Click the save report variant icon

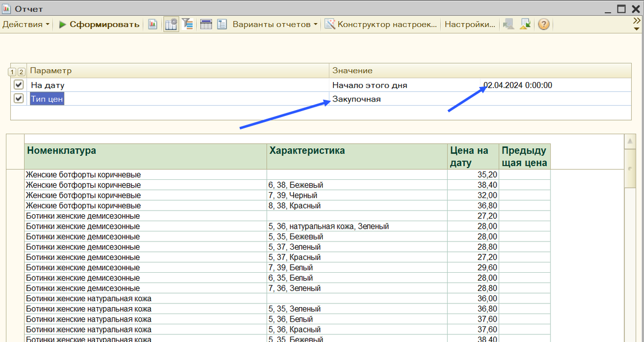525,24
